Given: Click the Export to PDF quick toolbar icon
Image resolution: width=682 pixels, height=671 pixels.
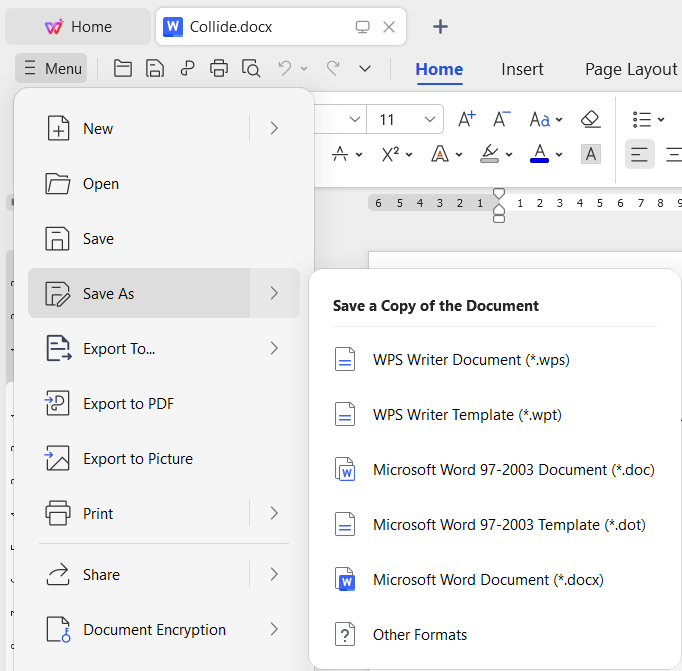Looking at the screenshot, I should (x=187, y=68).
